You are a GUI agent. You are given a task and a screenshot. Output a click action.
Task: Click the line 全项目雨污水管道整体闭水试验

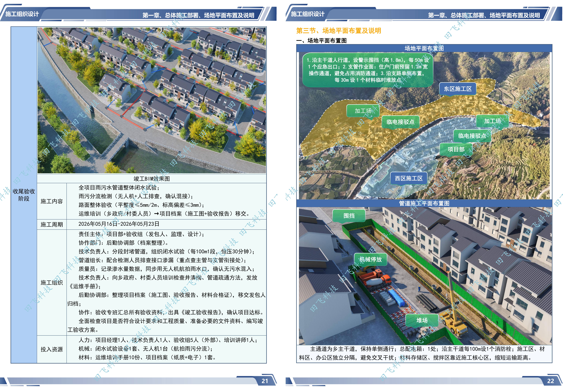coord(119,188)
